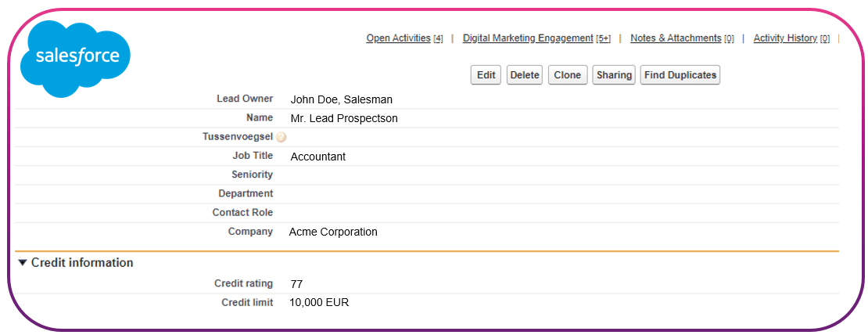Viewport: 868px width, 335px height.
Task: Open the Activity History link
Action: pyautogui.click(x=784, y=38)
